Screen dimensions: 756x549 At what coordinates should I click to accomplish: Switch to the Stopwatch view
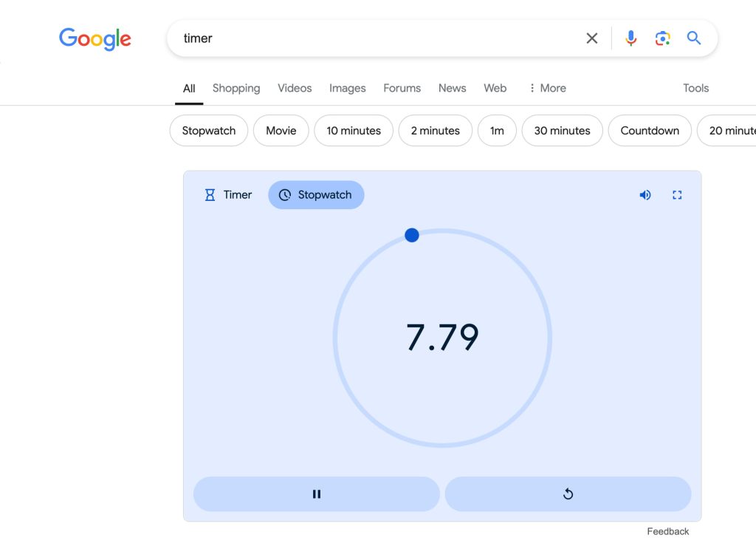(x=316, y=194)
